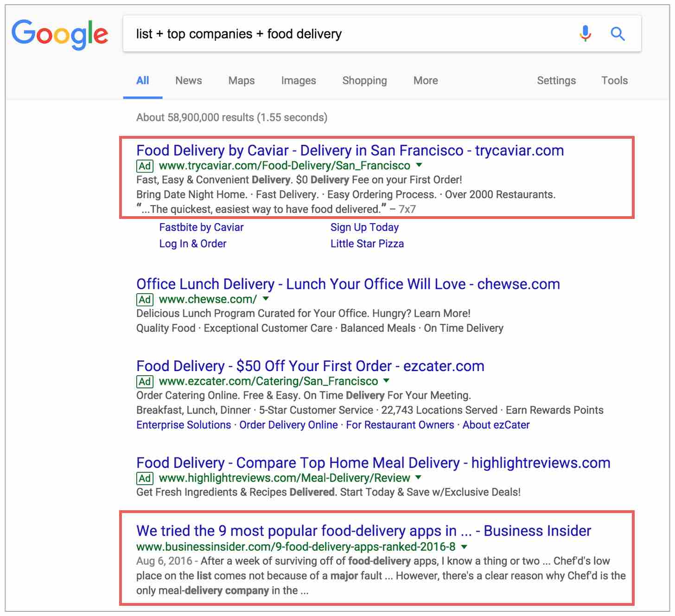Image resolution: width=675 pixels, height=616 pixels.
Task: Click the www.chewse.com/ URL text
Action: [x=208, y=299]
